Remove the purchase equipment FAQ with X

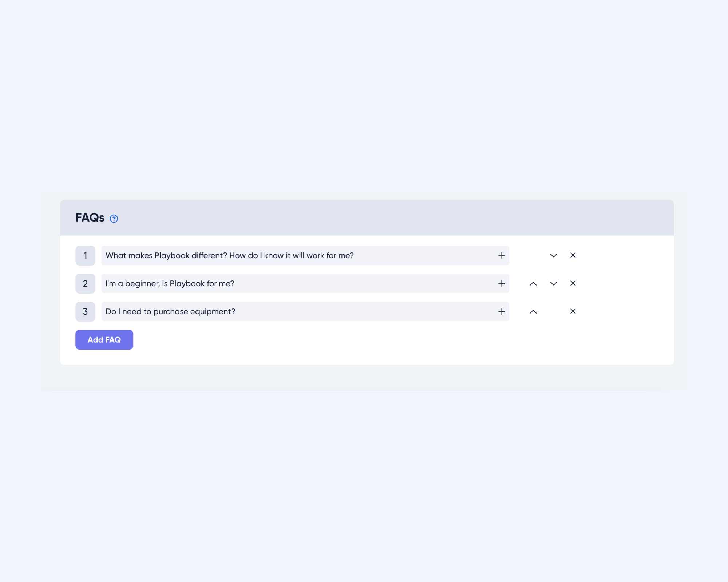coord(573,311)
